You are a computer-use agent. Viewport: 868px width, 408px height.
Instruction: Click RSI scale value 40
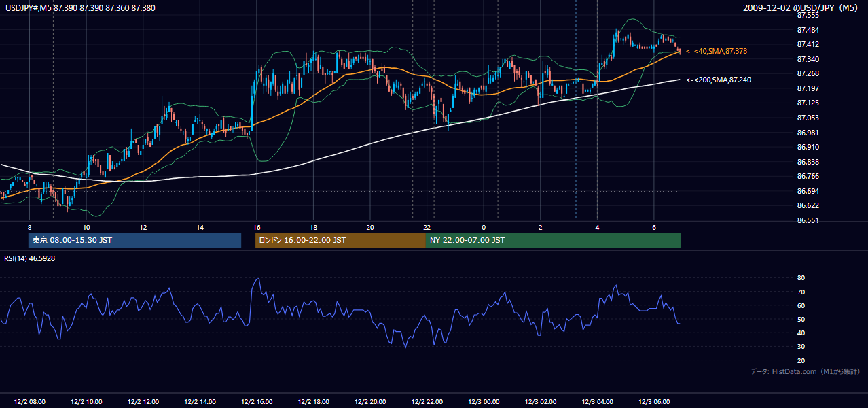coord(801,333)
